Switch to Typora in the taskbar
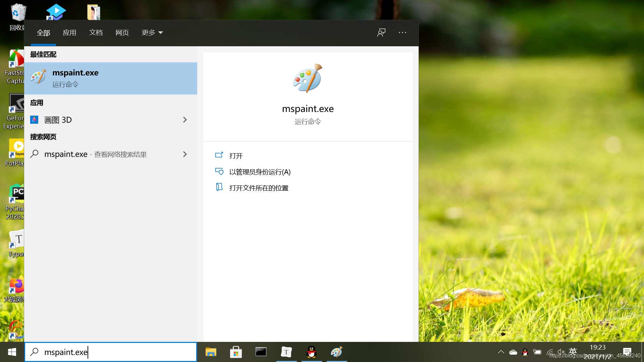Screen dimensions: 644x362 [x=286, y=352]
